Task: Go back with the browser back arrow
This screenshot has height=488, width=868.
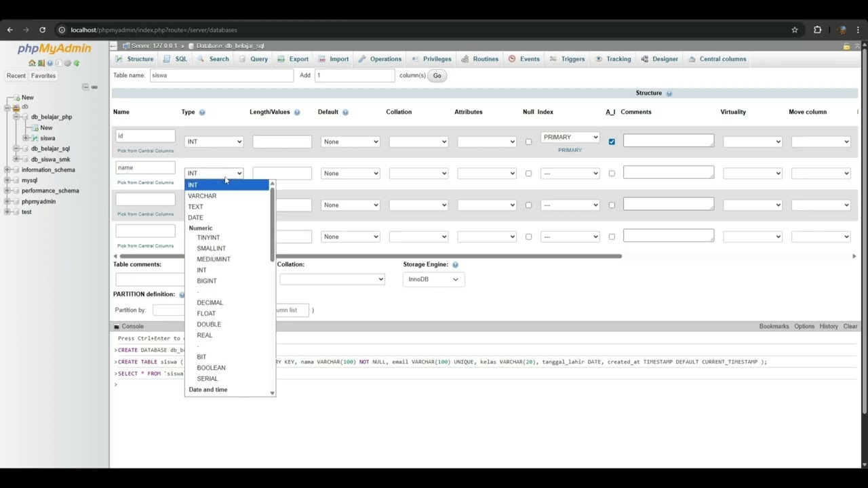Action: point(9,30)
